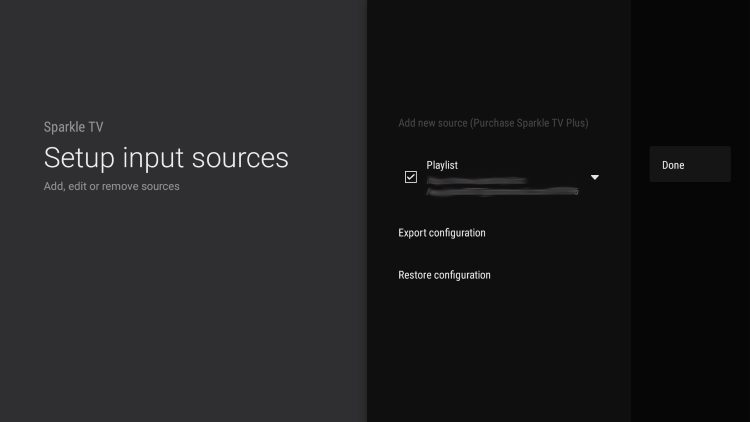Screen dimensions: 750x422
Task: Open Export configuration
Action: 441,233
